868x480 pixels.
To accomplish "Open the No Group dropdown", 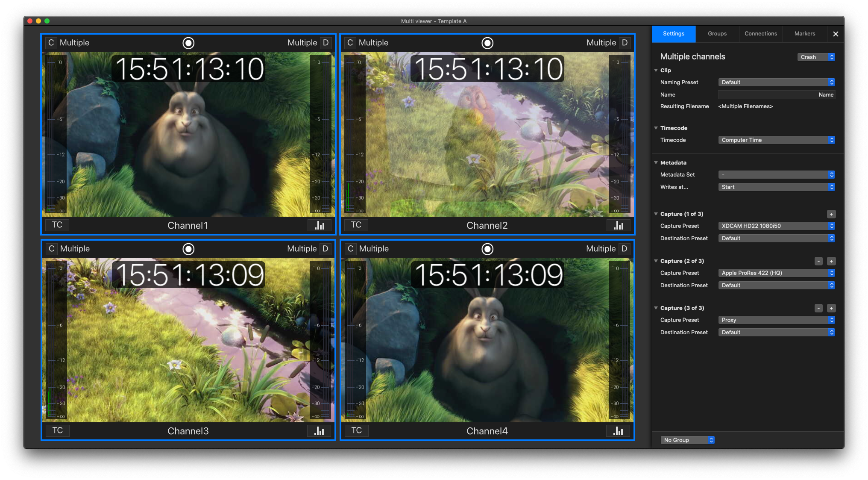I will [x=687, y=440].
